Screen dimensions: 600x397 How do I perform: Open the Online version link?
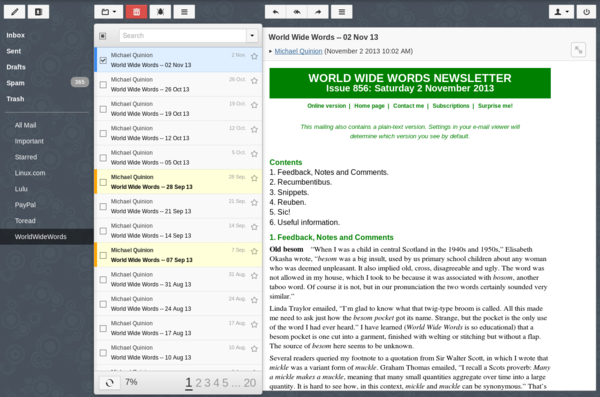[x=326, y=106]
